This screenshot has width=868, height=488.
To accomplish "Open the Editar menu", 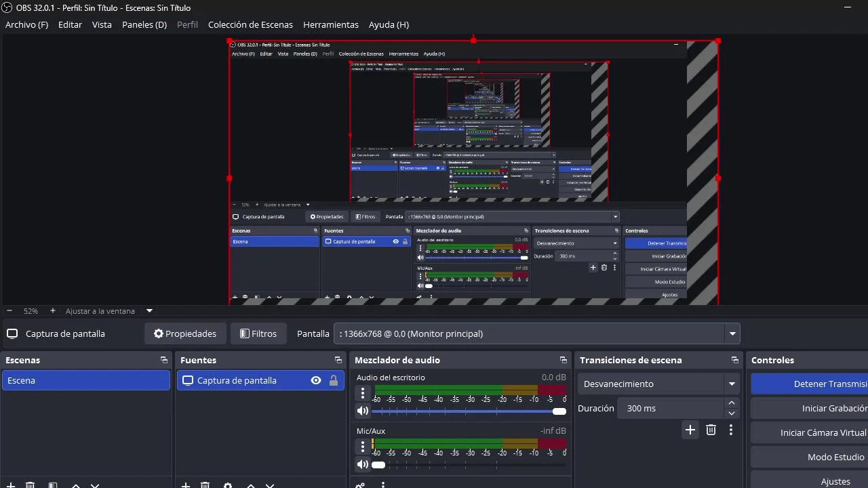I will (70, 24).
